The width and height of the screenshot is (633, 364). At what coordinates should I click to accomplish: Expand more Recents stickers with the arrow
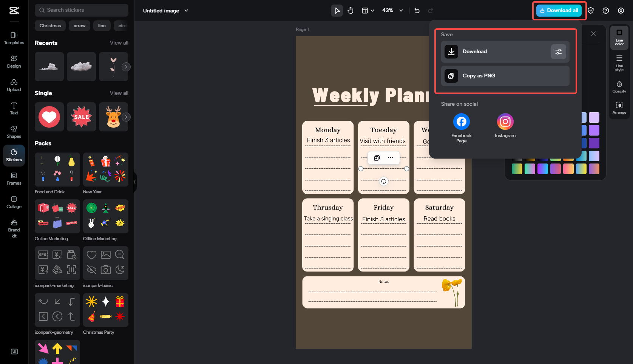pyautogui.click(x=126, y=66)
